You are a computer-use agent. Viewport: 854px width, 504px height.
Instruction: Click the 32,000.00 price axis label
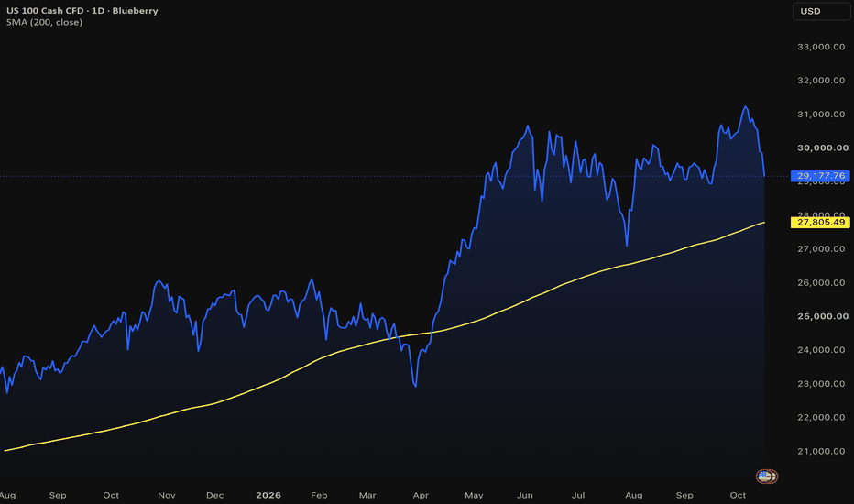pos(821,81)
